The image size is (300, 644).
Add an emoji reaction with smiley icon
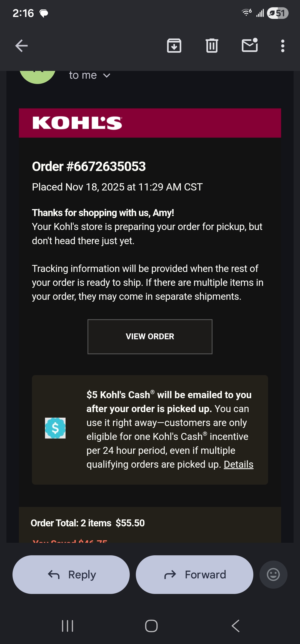click(x=273, y=574)
